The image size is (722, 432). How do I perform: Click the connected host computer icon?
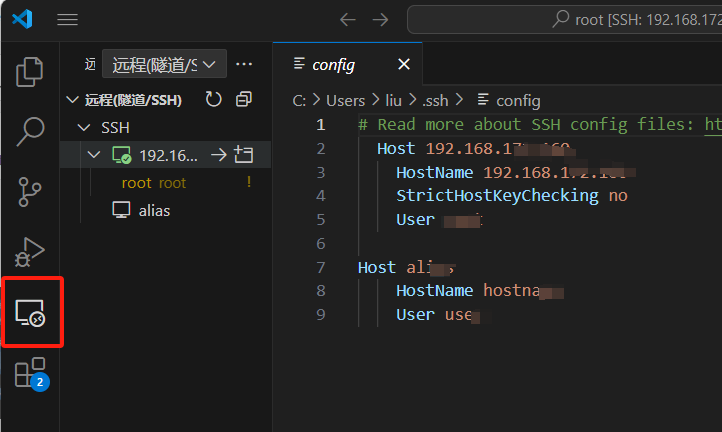pyautogui.click(x=122, y=155)
